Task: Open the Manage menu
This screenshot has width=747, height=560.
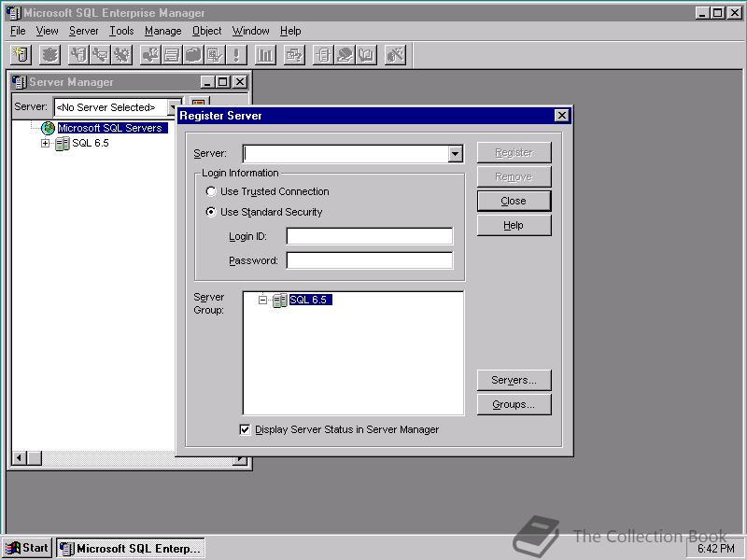Action: coord(162,31)
